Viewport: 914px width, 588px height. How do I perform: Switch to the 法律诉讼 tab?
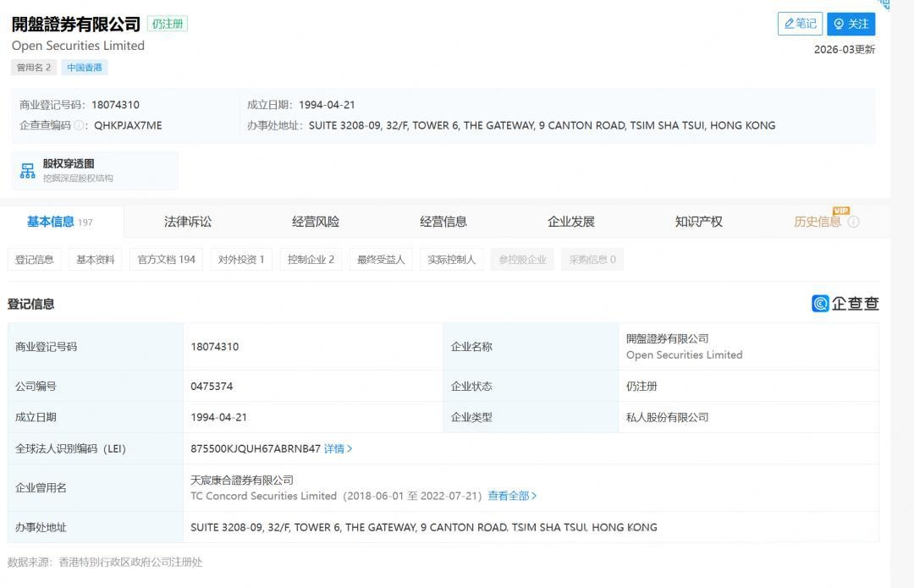[x=188, y=222]
